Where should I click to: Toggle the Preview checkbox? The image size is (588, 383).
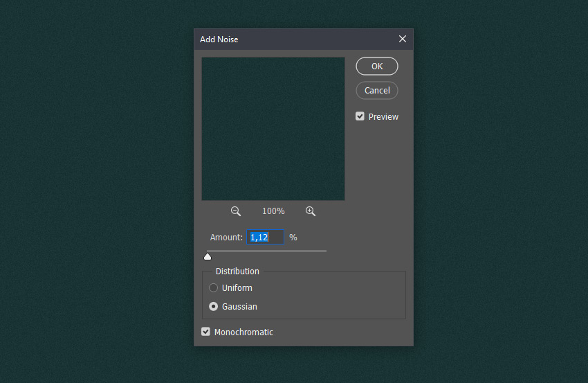pos(360,116)
